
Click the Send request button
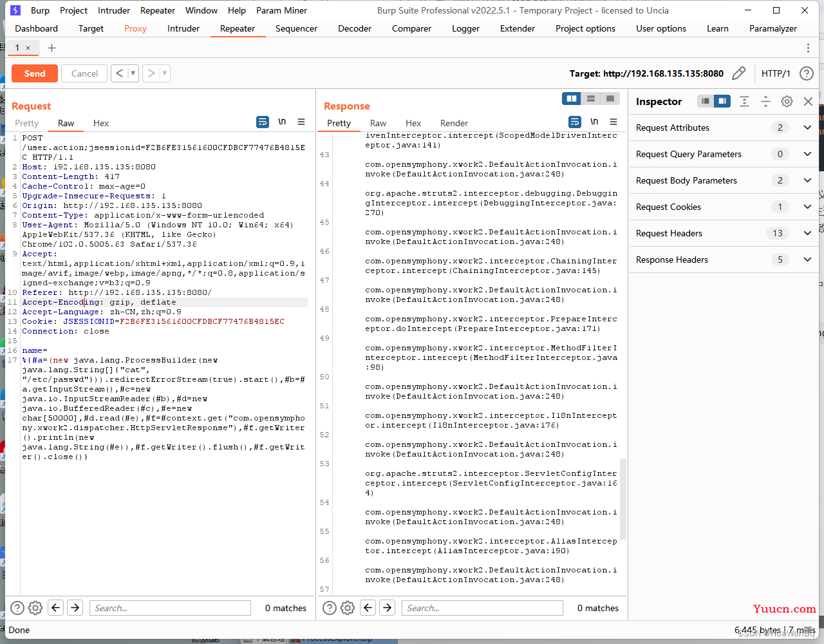coord(35,73)
